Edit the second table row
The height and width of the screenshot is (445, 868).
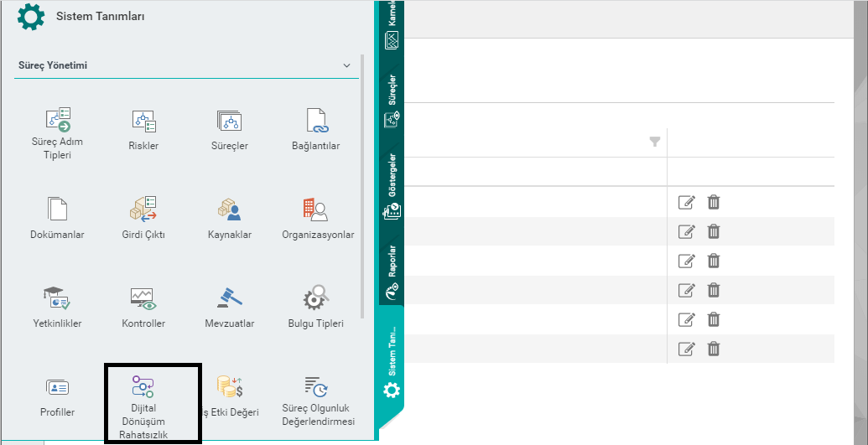point(686,231)
